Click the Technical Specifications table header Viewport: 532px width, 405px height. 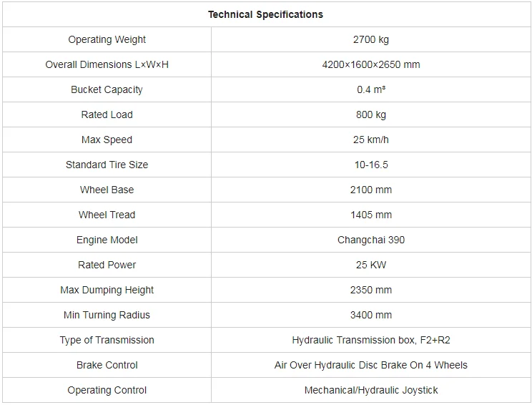click(x=265, y=14)
